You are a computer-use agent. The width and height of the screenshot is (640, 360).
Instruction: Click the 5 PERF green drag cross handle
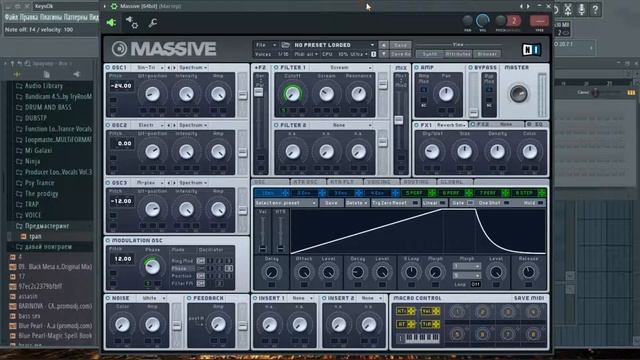432,193
